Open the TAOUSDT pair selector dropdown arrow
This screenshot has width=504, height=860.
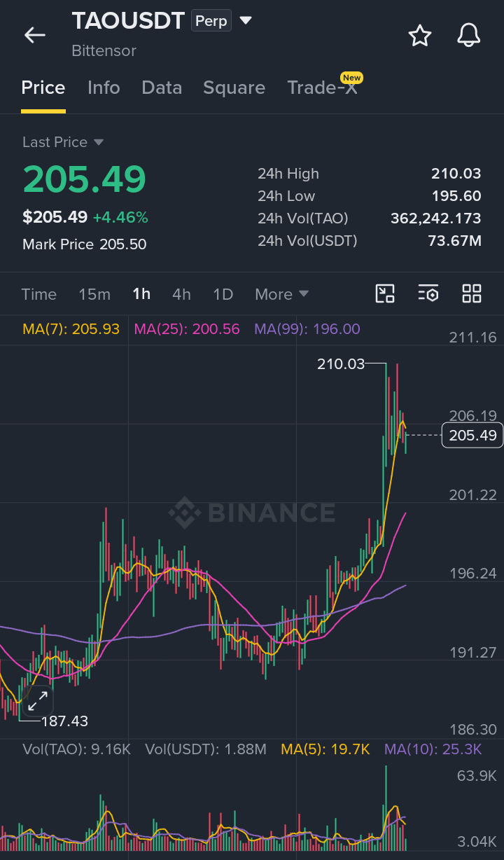(x=246, y=20)
